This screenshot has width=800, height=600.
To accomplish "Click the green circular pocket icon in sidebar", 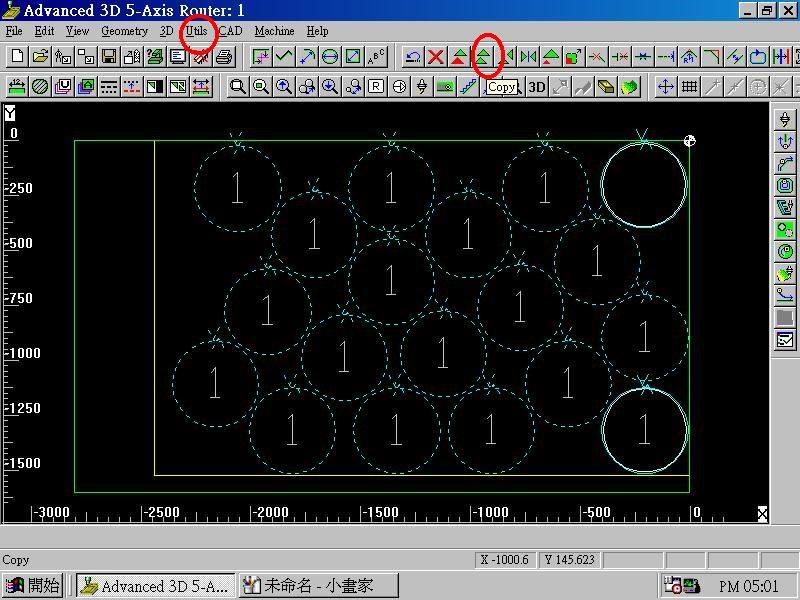I will click(785, 252).
